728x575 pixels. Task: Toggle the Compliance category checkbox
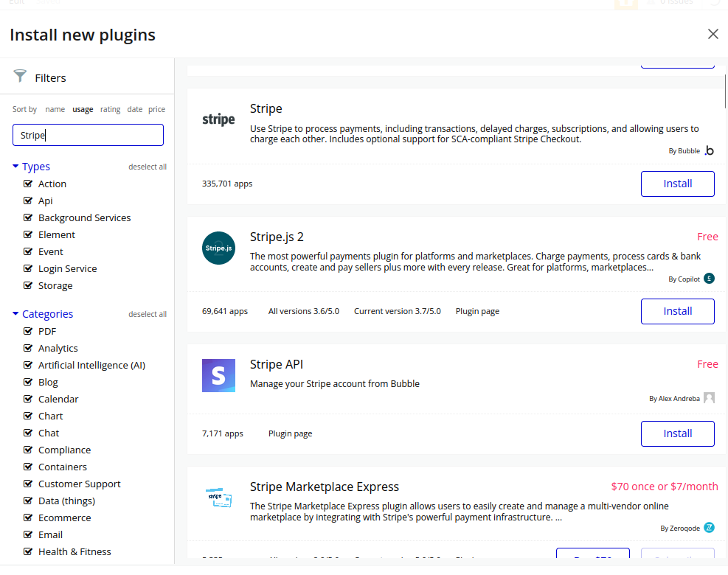pos(28,449)
